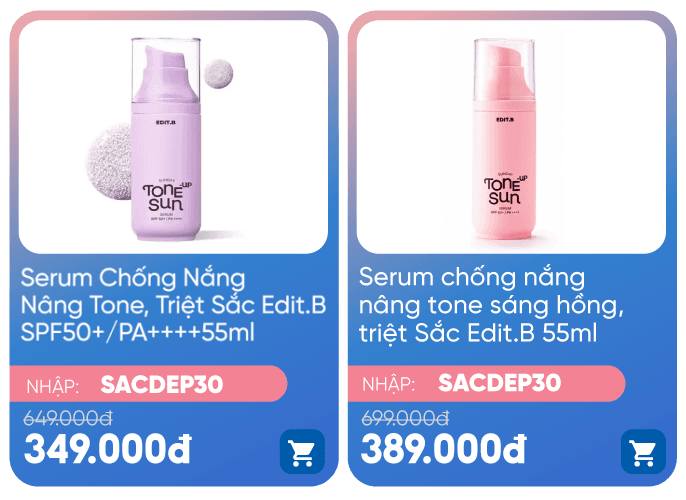Copy SACDEP30 code on the pink serum card
686x500 pixels.
click(499, 383)
